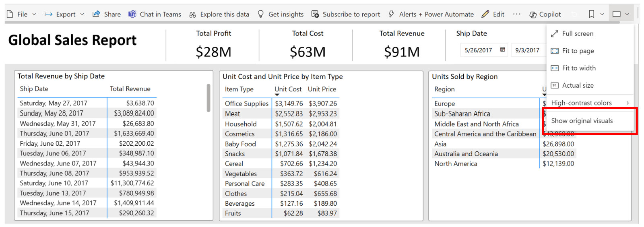Expand the Export dropdown chevron
The height and width of the screenshot is (227, 644).
click(82, 14)
